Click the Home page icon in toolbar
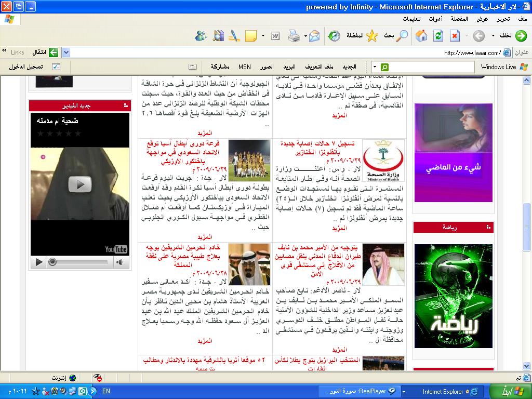This screenshot has width=532, height=399. coord(421,36)
